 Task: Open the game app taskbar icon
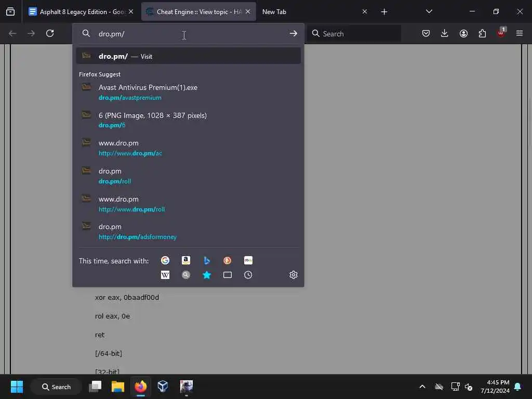point(187,387)
